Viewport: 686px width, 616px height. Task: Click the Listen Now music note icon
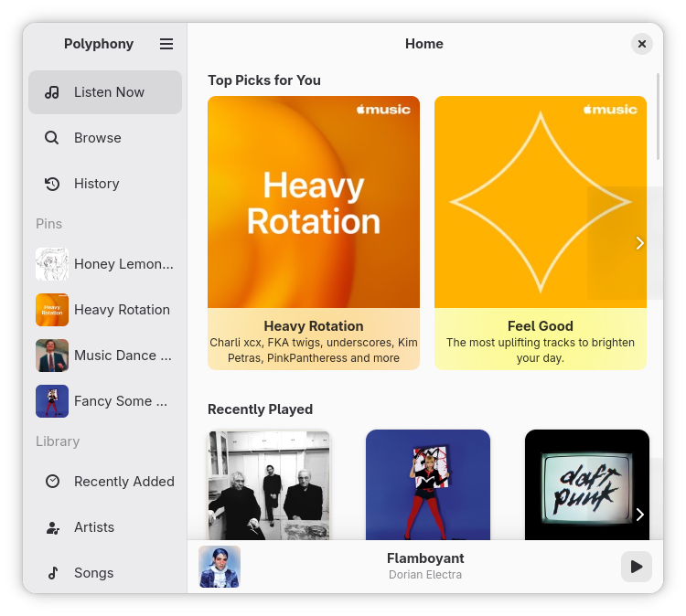[51, 92]
